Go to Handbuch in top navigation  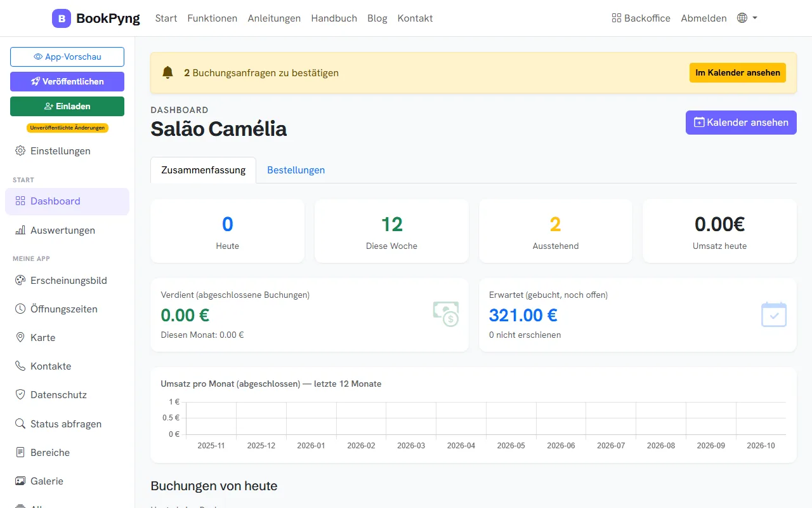click(334, 18)
